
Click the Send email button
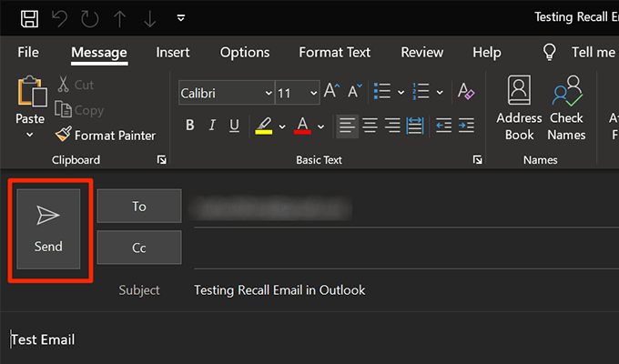[x=49, y=229]
